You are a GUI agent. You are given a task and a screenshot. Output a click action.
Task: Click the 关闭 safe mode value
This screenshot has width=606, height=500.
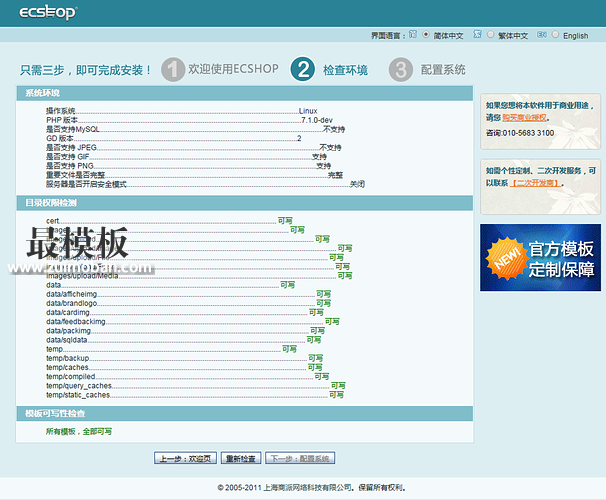357,184
